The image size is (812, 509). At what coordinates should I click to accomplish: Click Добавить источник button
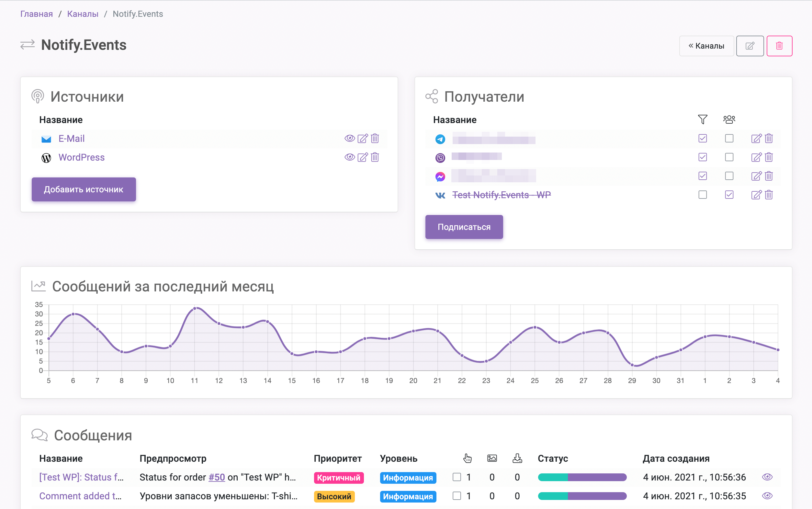click(x=84, y=189)
